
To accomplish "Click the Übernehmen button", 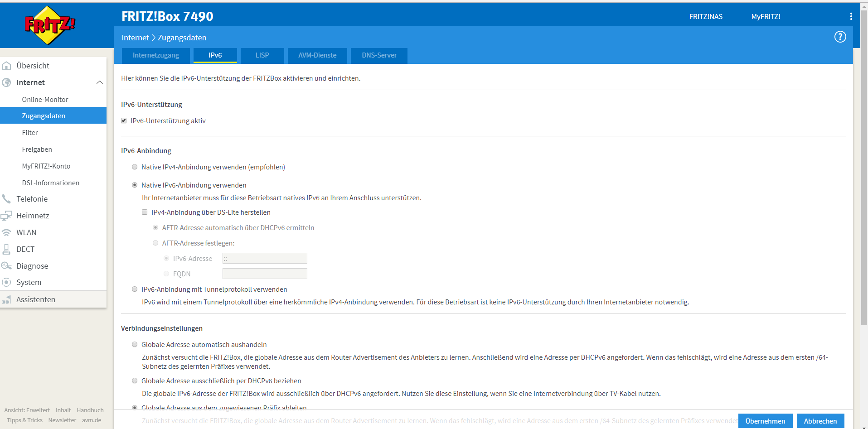I will pos(765,421).
